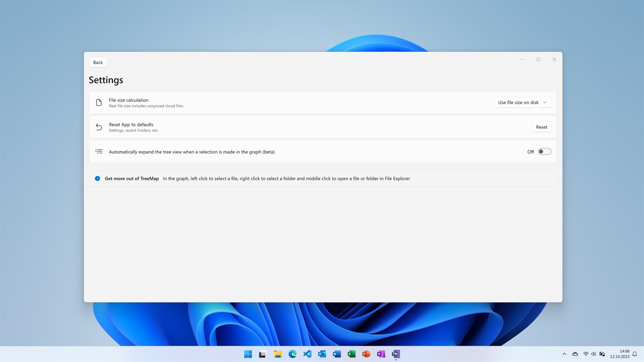Open Visual Studio Code from the taskbar
The image size is (644, 362).
coord(307,354)
